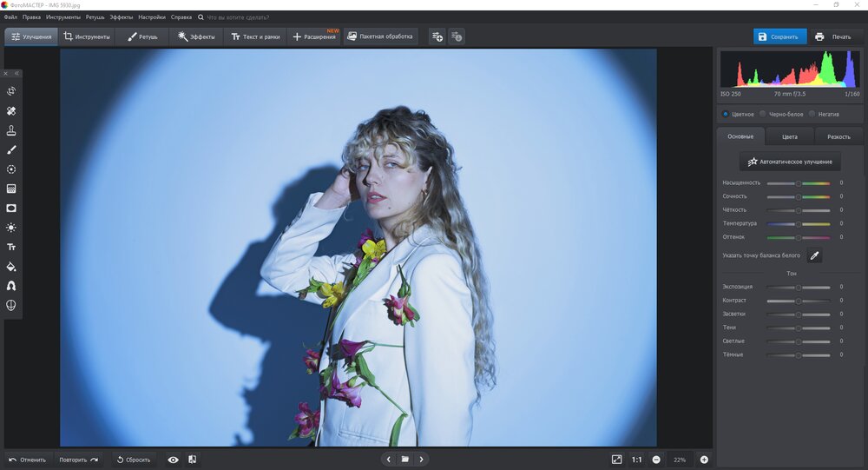Go to the next photo with right chevron
Screen dimensions: 868x470
[422, 460]
